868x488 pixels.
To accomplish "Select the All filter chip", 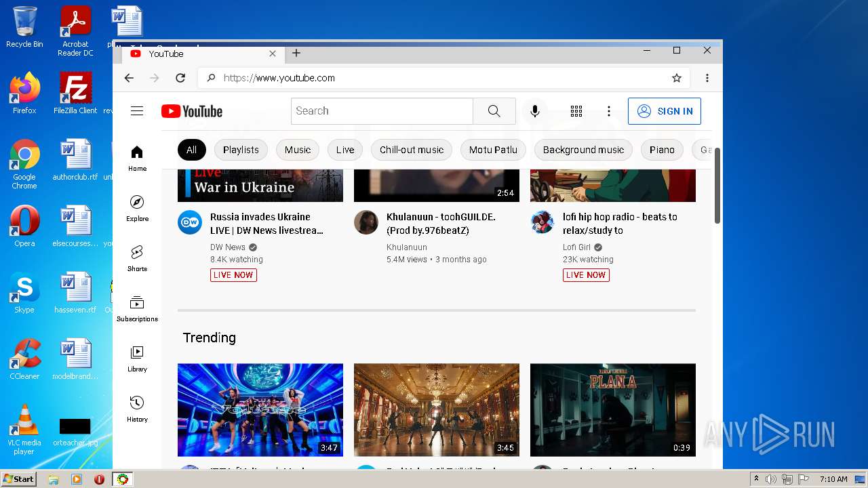I will [x=191, y=150].
